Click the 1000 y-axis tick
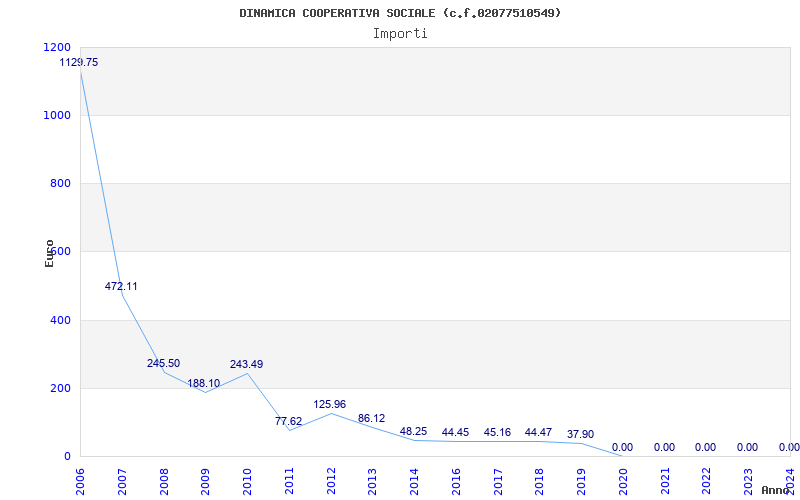 tap(57, 115)
